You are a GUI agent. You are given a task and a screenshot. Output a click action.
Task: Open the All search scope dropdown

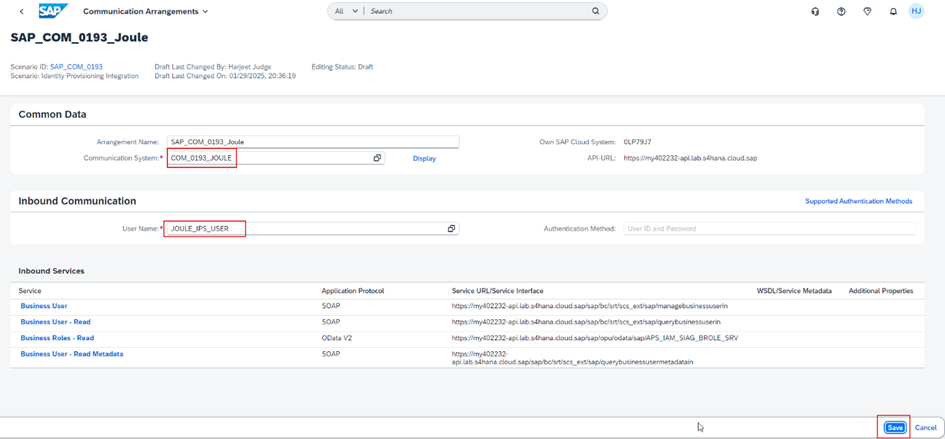coord(346,12)
